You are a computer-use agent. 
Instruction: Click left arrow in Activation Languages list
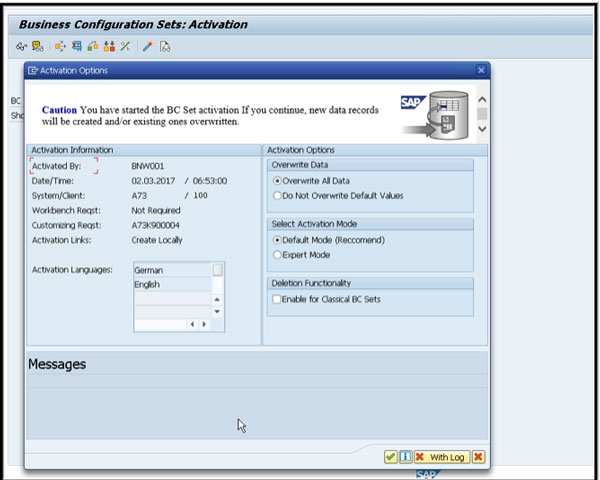pos(192,324)
